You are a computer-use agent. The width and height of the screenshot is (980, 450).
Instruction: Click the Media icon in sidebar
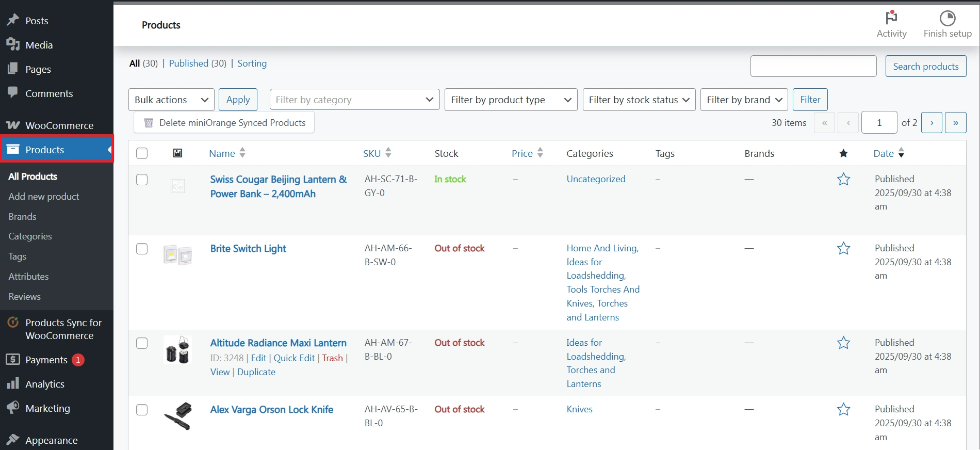pyautogui.click(x=13, y=44)
